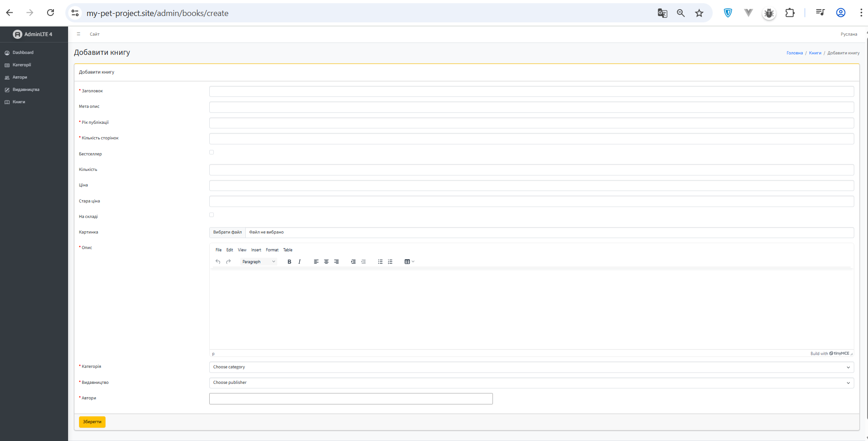Open the editor Format menu
The height and width of the screenshot is (441, 868).
tap(272, 250)
